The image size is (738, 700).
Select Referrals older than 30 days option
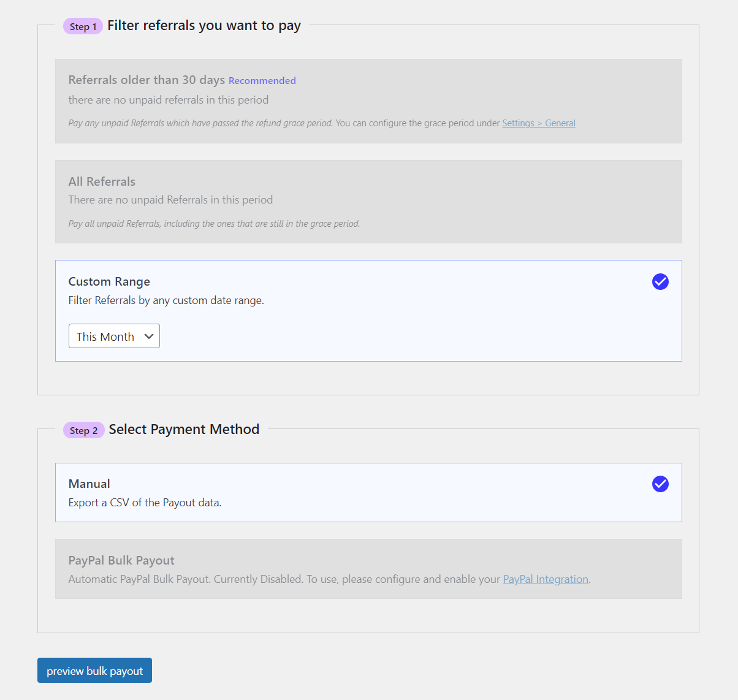tap(368, 101)
